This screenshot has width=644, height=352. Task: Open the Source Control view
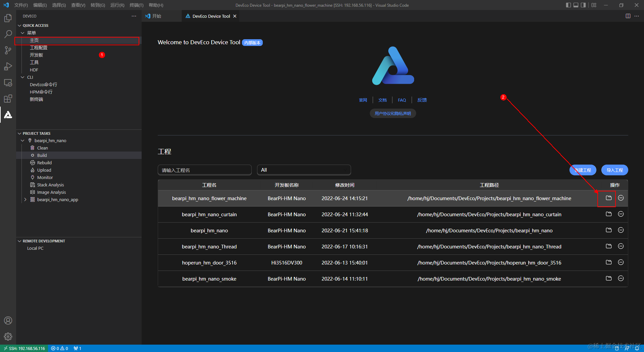[8, 50]
